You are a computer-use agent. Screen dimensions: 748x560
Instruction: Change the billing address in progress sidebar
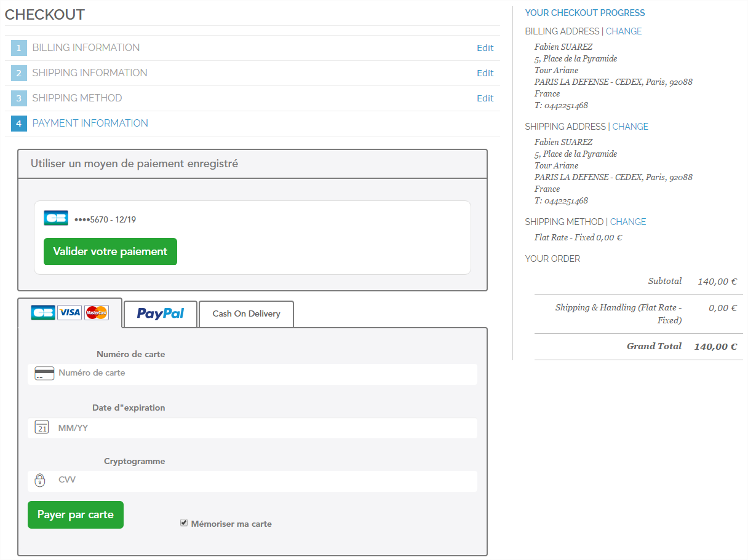coord(624,31)
